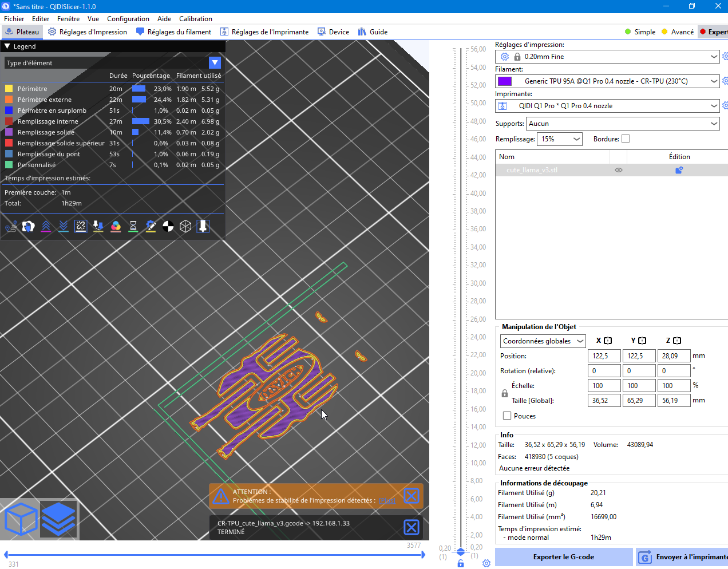Image resolution: width=728 pixels, height=569 pixels.
Task: Click the Rotation X input field
Action: click(604, 371)
